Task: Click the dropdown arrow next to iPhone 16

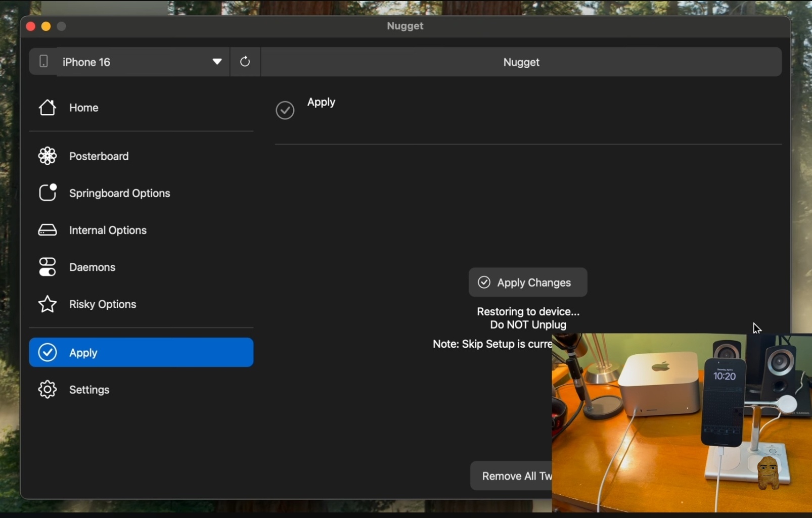Action: [x=217, y=62]
